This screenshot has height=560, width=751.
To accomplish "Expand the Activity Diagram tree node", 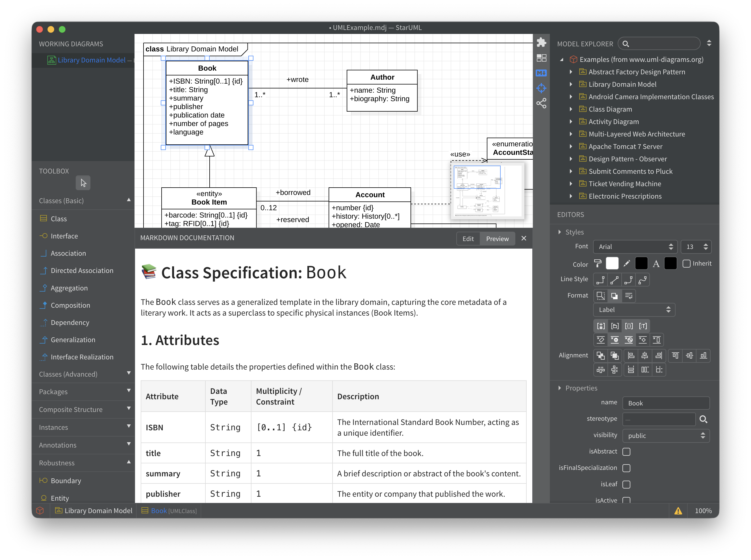I will [x=571, y=122].
